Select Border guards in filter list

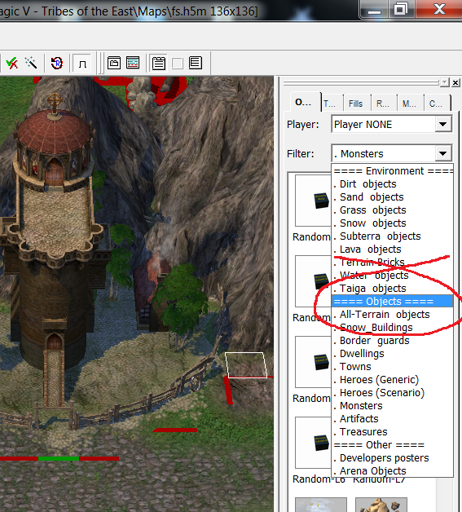coord(392,340)
